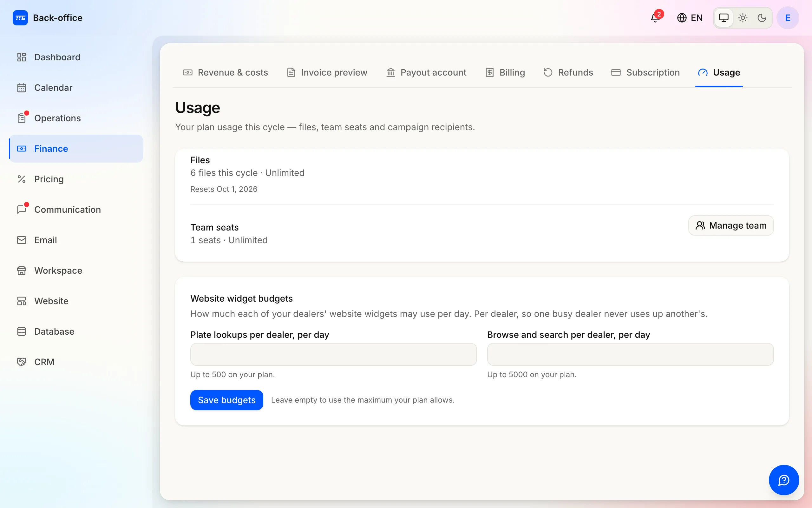
Task: Click the Save budgets button
Action: 227,400
